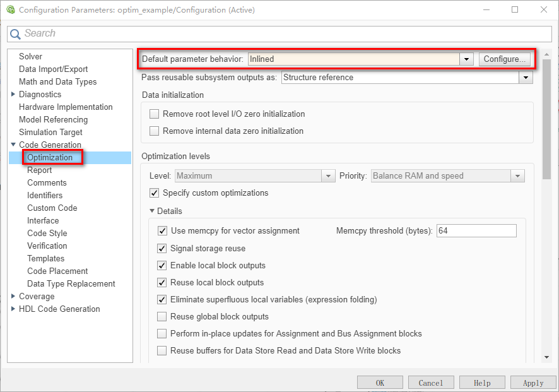Select the Optimization tree item
The height and width of the screenshot is (392, 559).
pos(50,158)
